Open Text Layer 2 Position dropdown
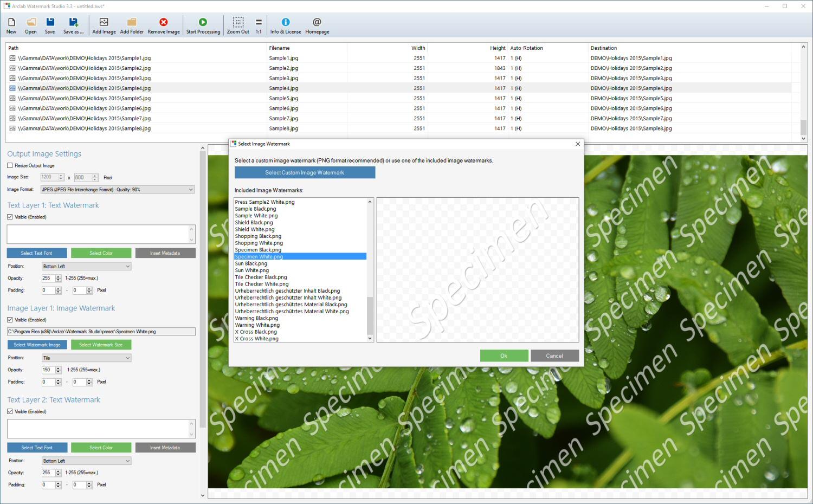The height and width of the screenshot is (504, 813). click(x=87, y=461)
